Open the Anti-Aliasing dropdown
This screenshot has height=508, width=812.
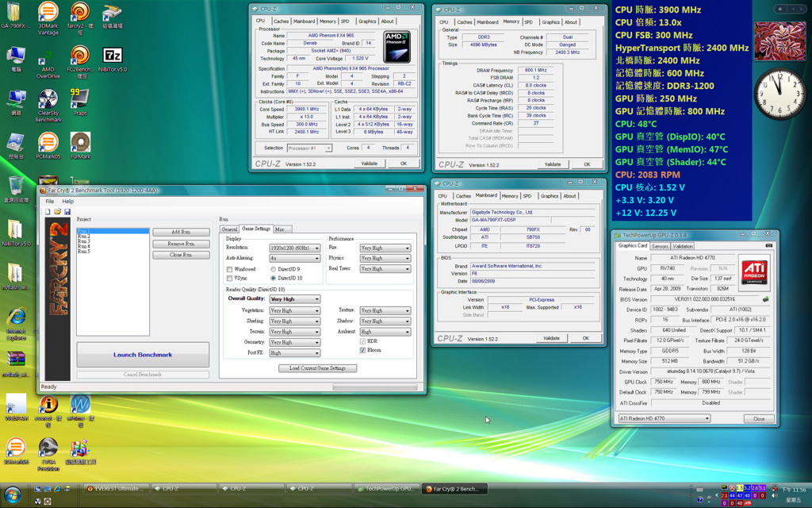[295, 258]
